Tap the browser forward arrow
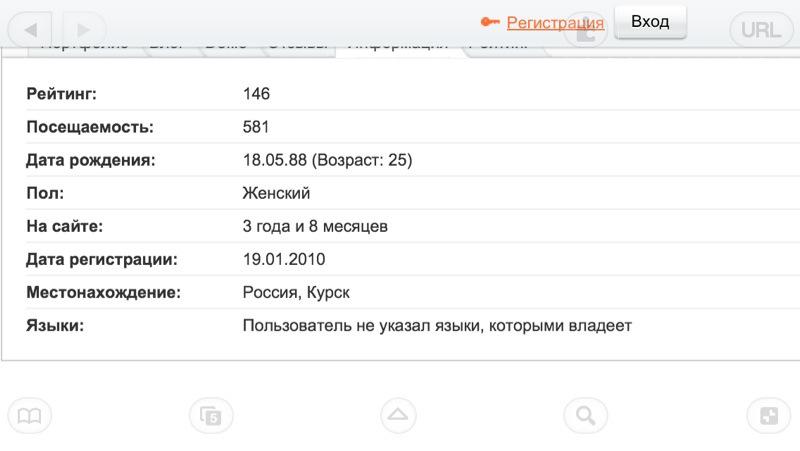 [84, 29]
